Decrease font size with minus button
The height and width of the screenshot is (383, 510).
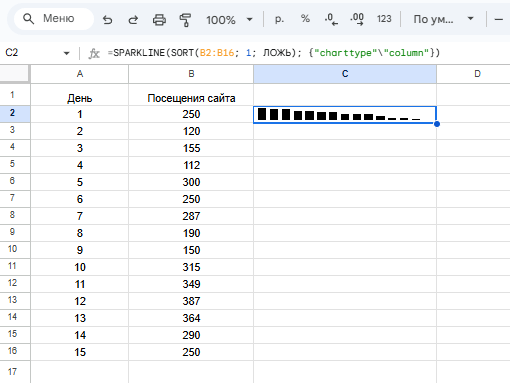[x=499, y=20]
